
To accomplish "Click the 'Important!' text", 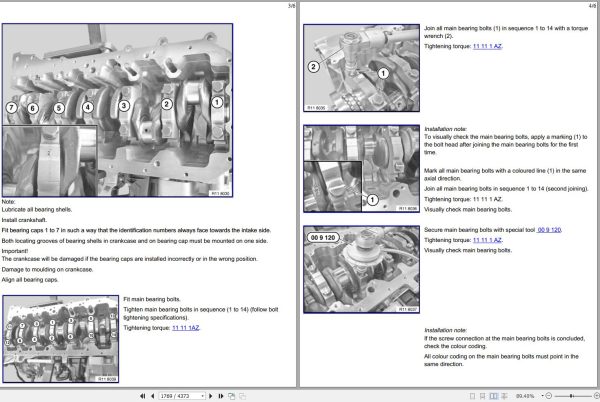I will coord(15,251).
